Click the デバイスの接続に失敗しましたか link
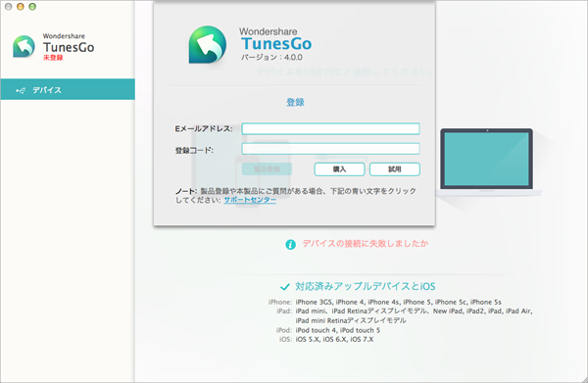Screen dimensions: 588x383 pyautogui.click(x=366, y=244)
